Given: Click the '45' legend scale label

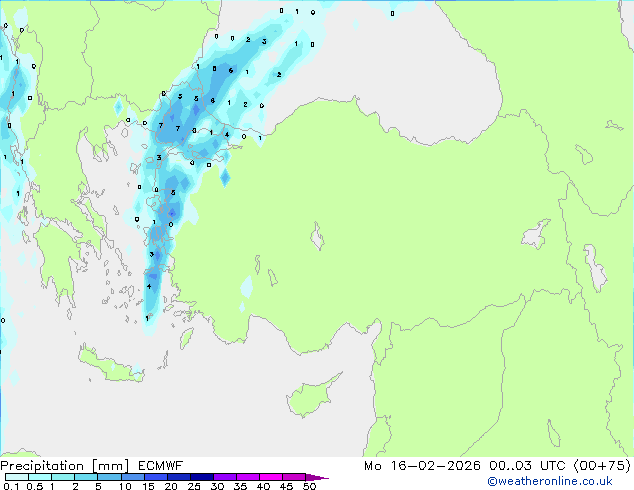Looking at the screenshot, I should point(286,486).
